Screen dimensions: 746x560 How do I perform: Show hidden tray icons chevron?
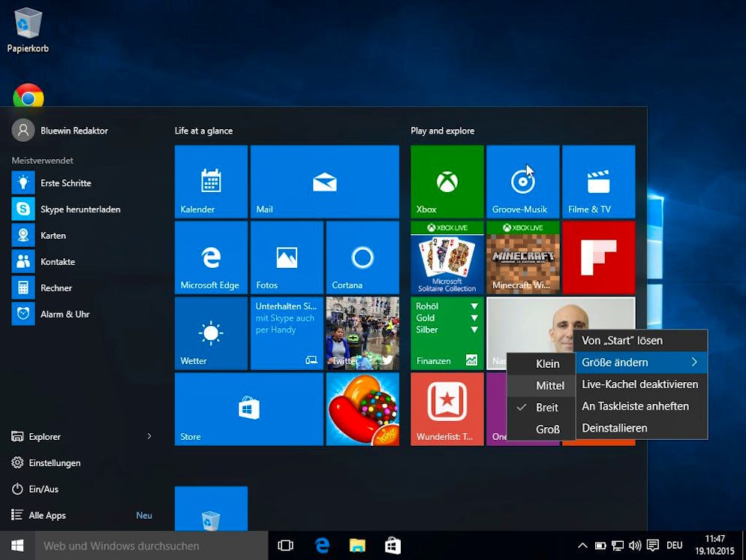point(582,546)
